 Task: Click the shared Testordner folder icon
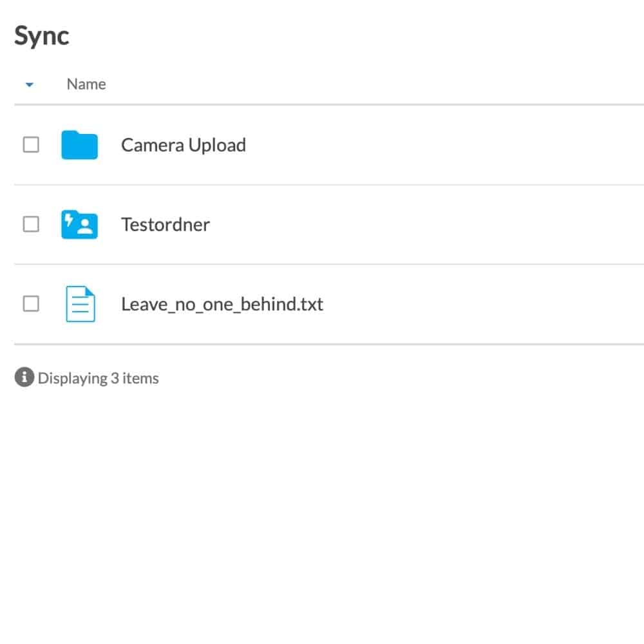[79, 224]
